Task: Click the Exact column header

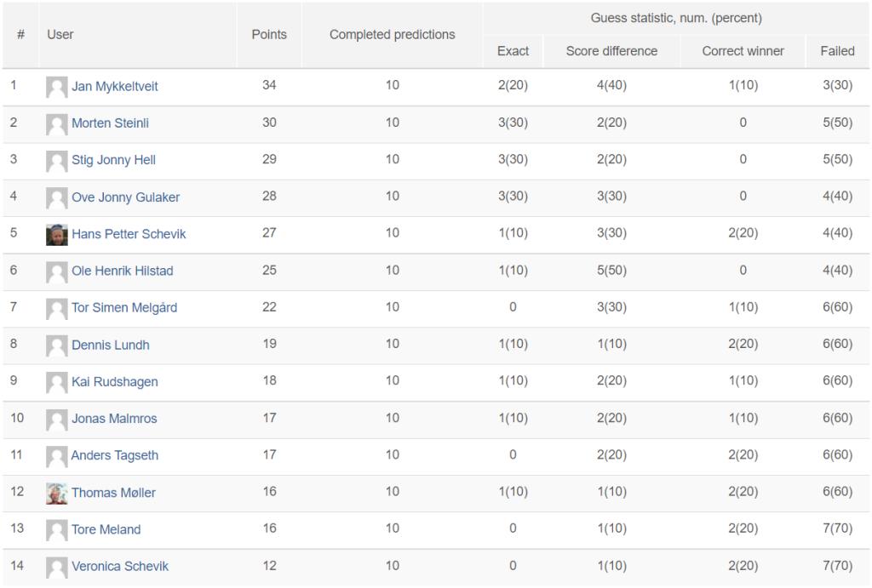Action: coord(513,51)
